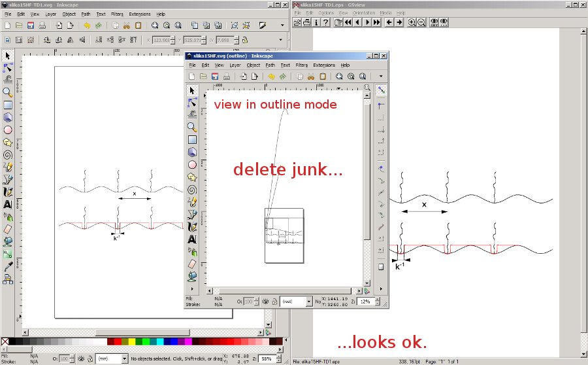Click the Print icon in main Inkscape toolbar
Image resolution: width=588 pixels, height=365 pixels.
point(42,26)
